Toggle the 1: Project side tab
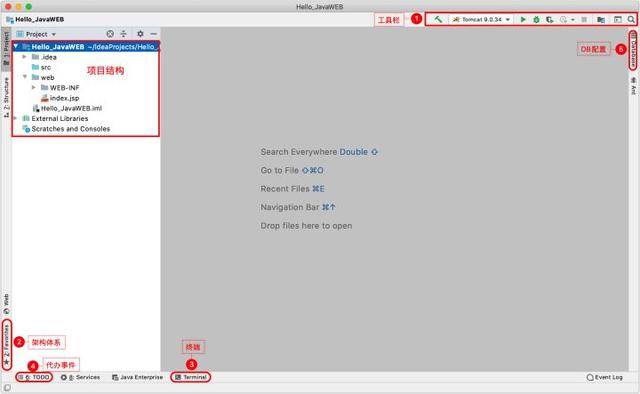The width and height of the screenshot is (640, 394). click(x=6, y=48)
